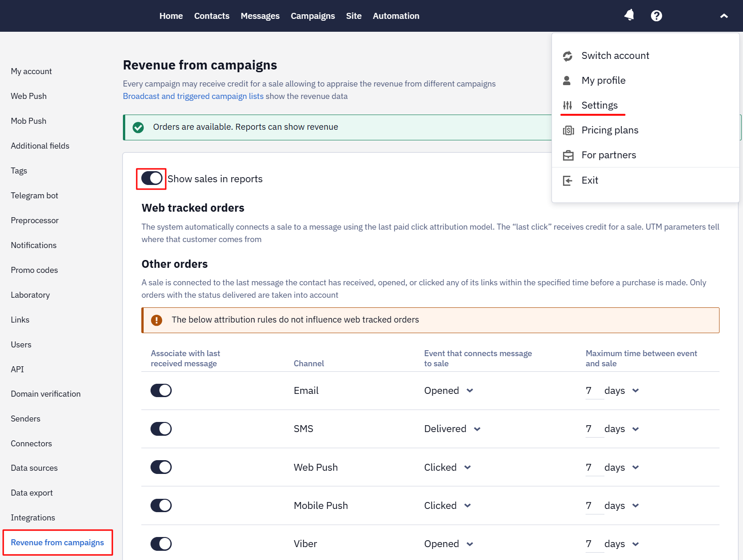The width and height of the screenshot is (743, 560).
Task: Open Viber event dropdown showing Opened
Action: (449, 544)
